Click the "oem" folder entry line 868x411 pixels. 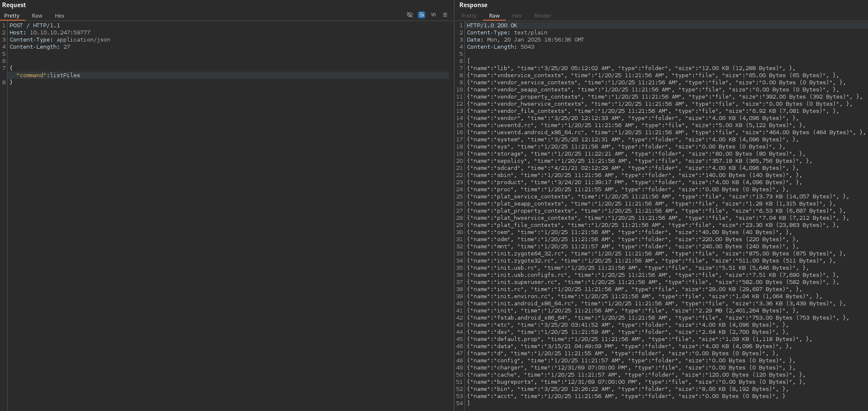(x=630, y=232)
